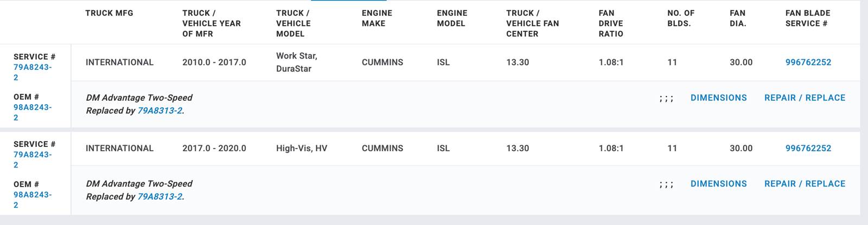Open service number 79A8243-2 for the High-Vis row
This screenshot has width=868, height=225.
(32, 155)
